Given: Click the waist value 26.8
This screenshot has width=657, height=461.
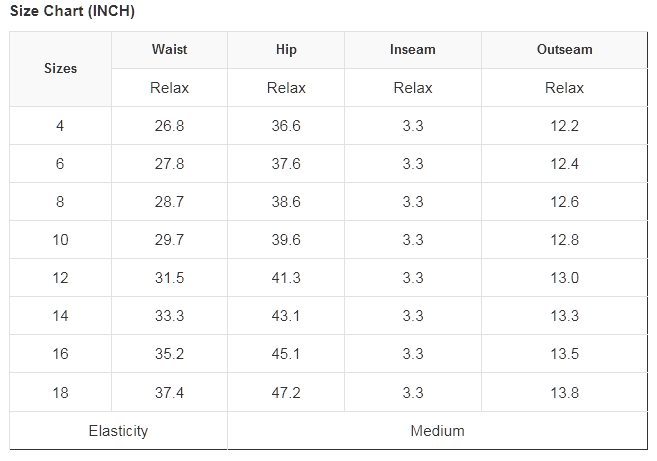Looking at the screenshot, I should pyautogui.click(x=169, y=126).
